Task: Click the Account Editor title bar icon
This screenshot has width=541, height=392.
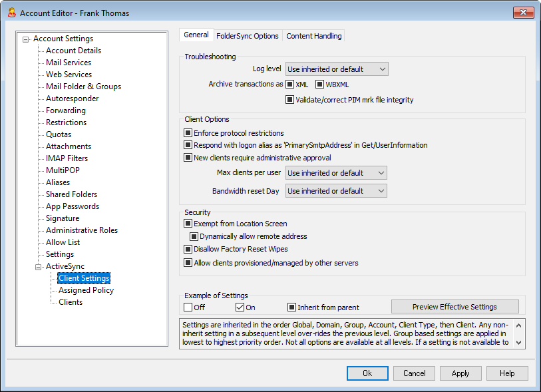Action: [x=11, y=12]
